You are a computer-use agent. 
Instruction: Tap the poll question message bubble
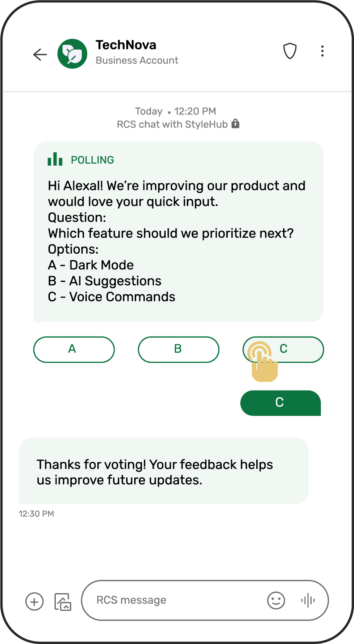point(178,232)
